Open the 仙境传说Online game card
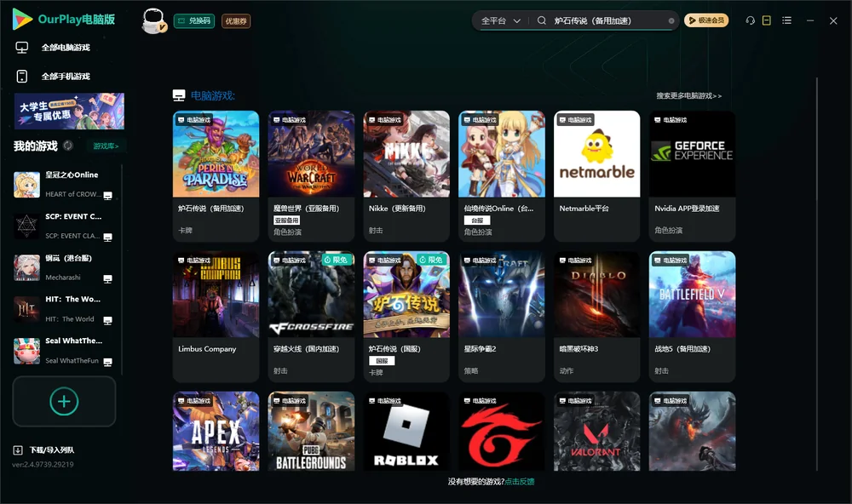Screen dimensions: 852x504 pyautogui.click(x=502, y=176)
